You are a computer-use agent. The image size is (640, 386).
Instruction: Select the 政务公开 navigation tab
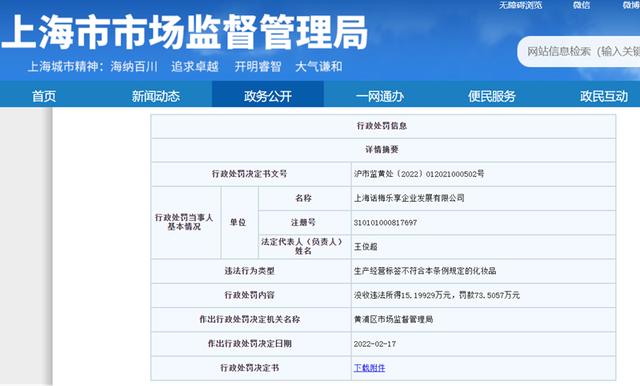(268, 96)
